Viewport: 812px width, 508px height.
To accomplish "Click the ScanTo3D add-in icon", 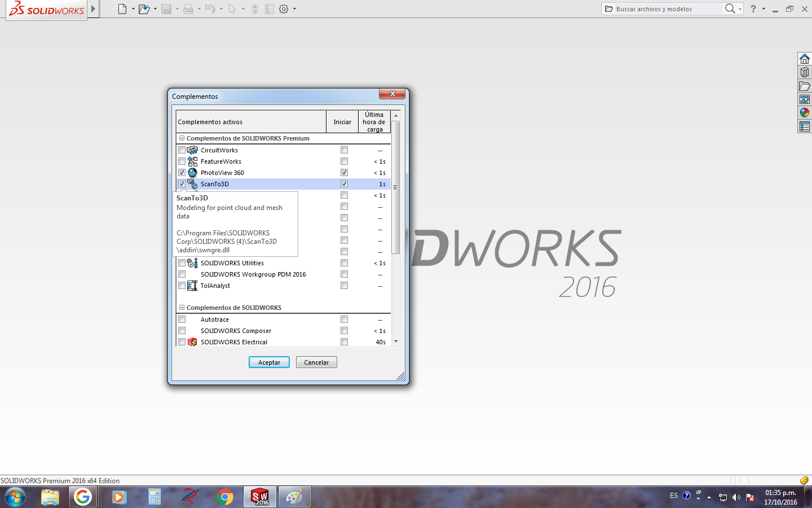I will coord(192,184).
